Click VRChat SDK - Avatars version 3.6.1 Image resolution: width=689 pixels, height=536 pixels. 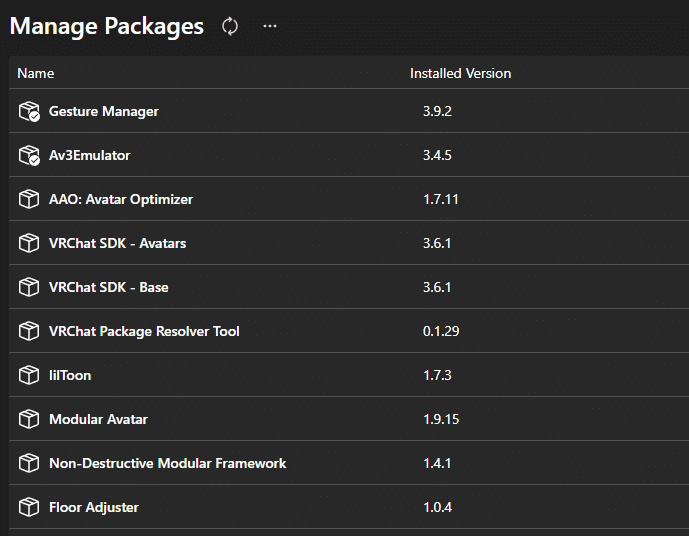(437, 243)
